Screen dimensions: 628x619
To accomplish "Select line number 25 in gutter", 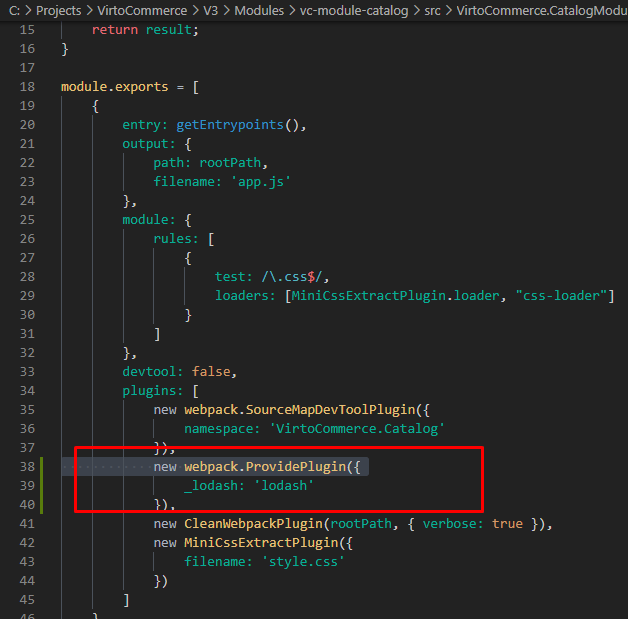I will (x=27, y=220).
